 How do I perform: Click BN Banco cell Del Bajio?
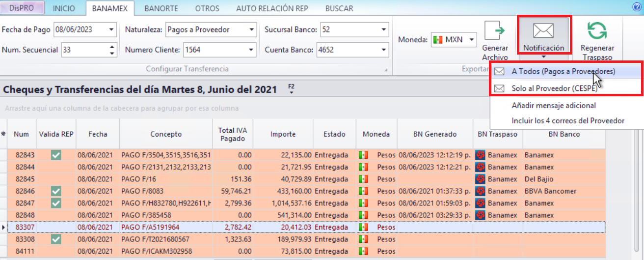[564, 179]
